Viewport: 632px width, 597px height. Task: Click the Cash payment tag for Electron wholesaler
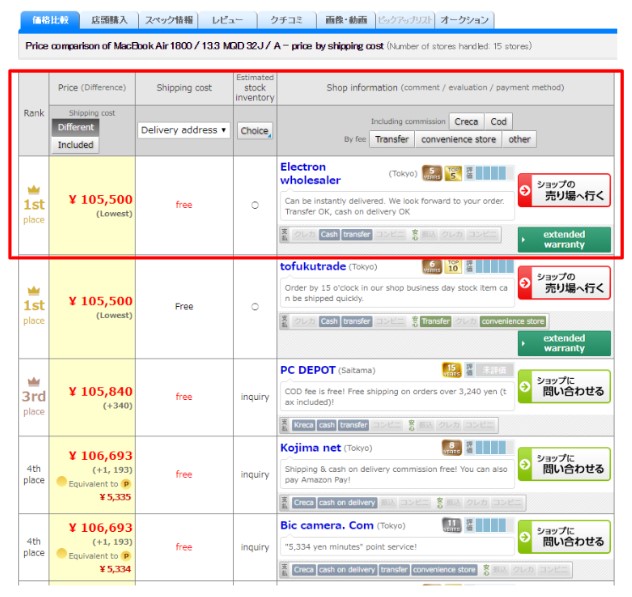329,235
